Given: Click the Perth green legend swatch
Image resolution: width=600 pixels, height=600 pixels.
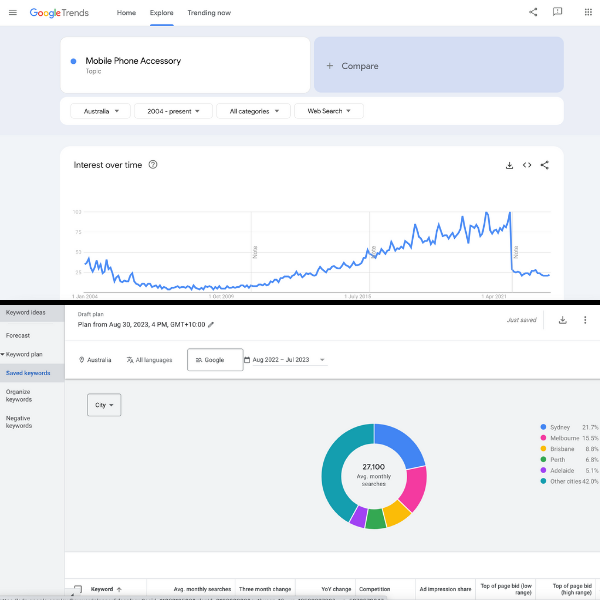Looking at the screenshot, I should tap(543, 459).
